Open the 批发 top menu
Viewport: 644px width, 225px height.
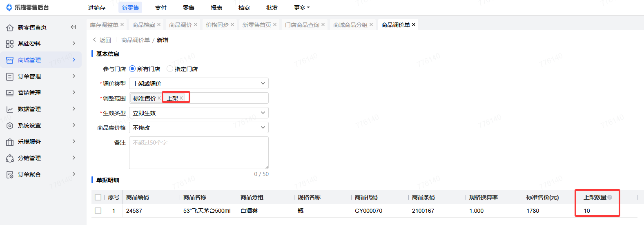(x=272, y=8)
